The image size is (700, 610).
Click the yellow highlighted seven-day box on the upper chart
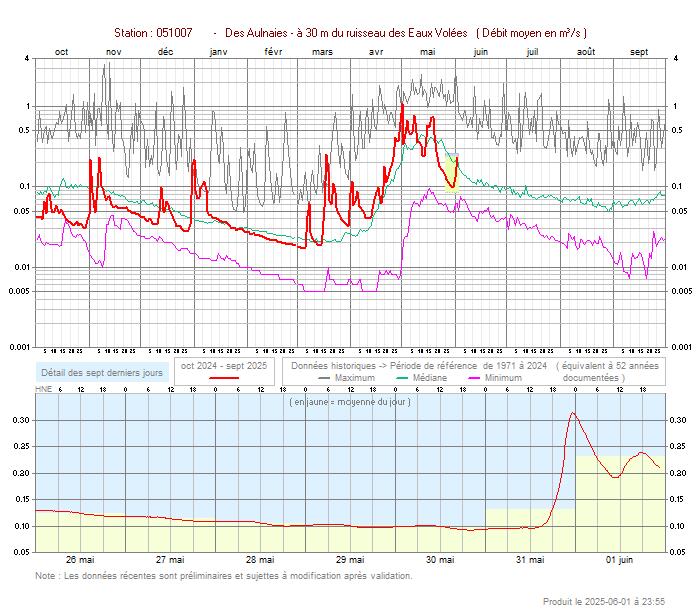(x=452, y=173)
